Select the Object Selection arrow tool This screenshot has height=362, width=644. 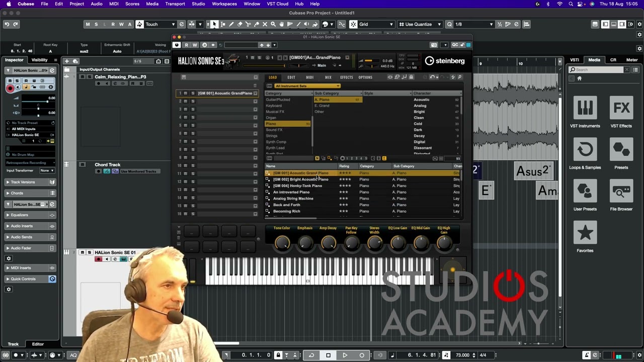[214, 24]
